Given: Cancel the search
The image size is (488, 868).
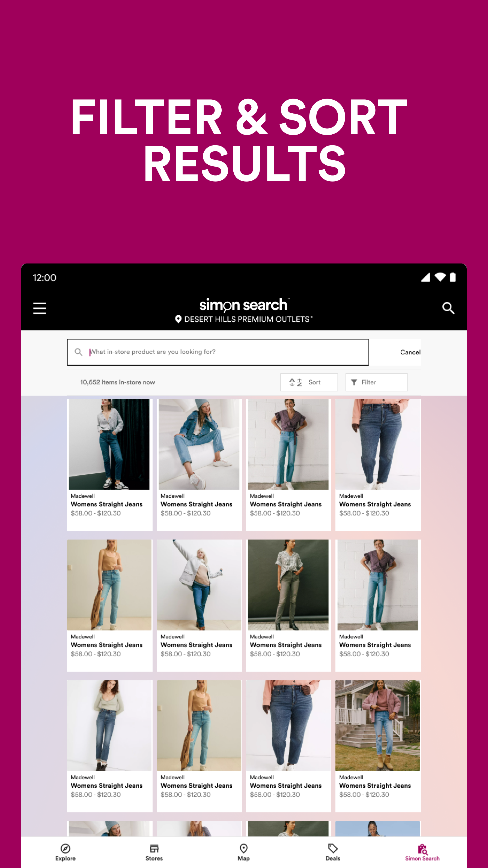Looking at the screenshot, I should pyautogui.click(x=410, y=352).
